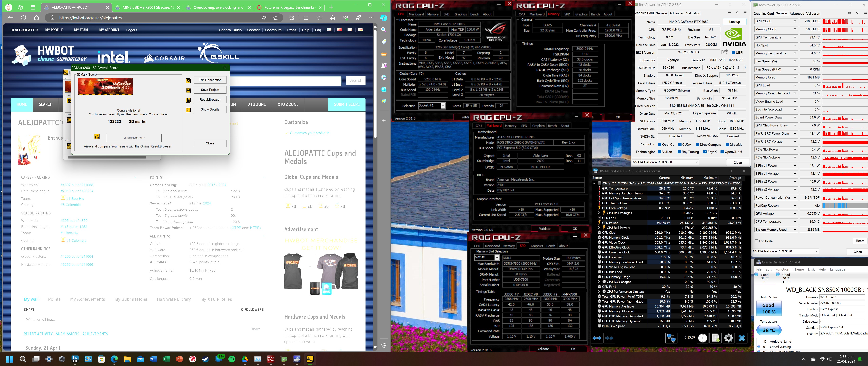Open the hamburger menu in GPU-Z Graphics Card window
This screenshot has width=868, height=366.
click(745, 13)
